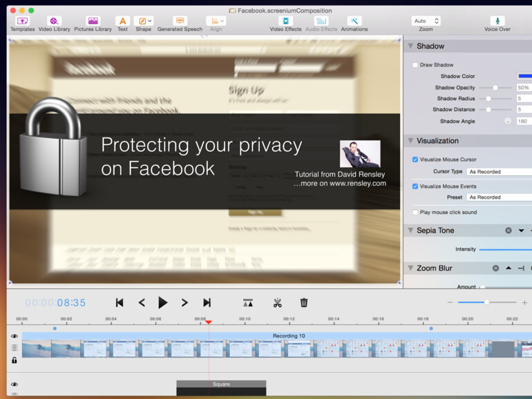This screenshot has width=532, height=399.
Task: Open the Video Library
Action: [55, 24]
